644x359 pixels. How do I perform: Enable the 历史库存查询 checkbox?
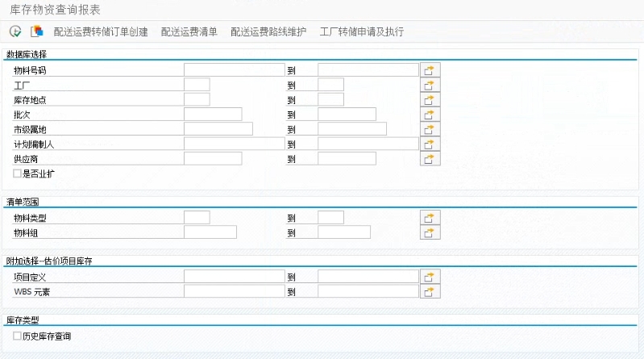click(18, 336)
